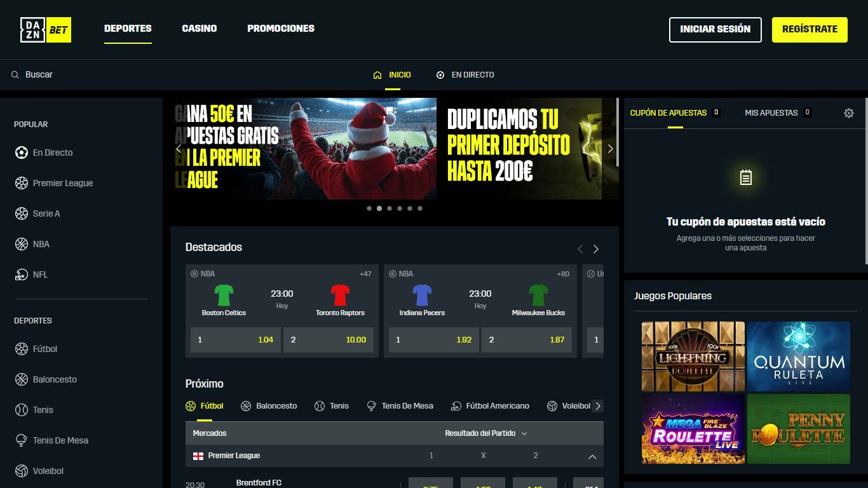The width and height of the screenshot is (868, 488).
Task: Click the NFL helmet sidebar icon
Action: (x=22, y=274)
